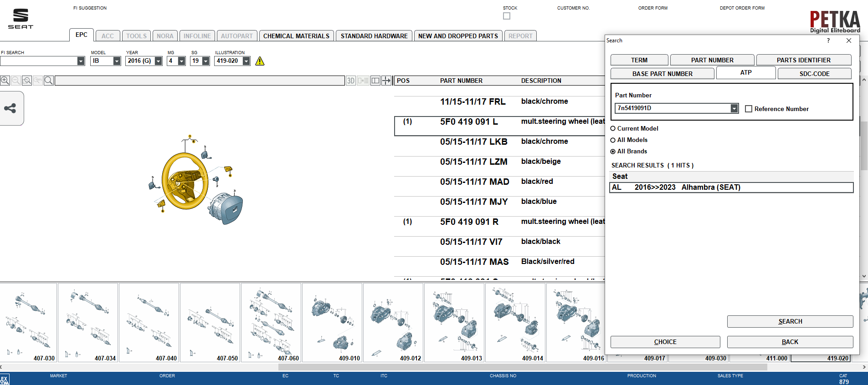The height and width of the screenshot is (385, 868).
Task: Select the All Models radio option
Action: 613,140
